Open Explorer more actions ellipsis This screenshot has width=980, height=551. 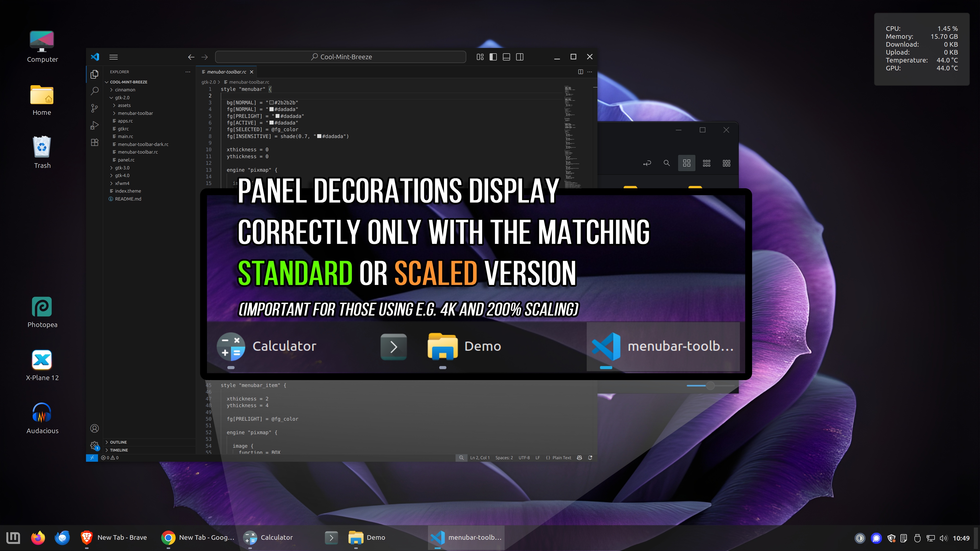coord(188,72)
